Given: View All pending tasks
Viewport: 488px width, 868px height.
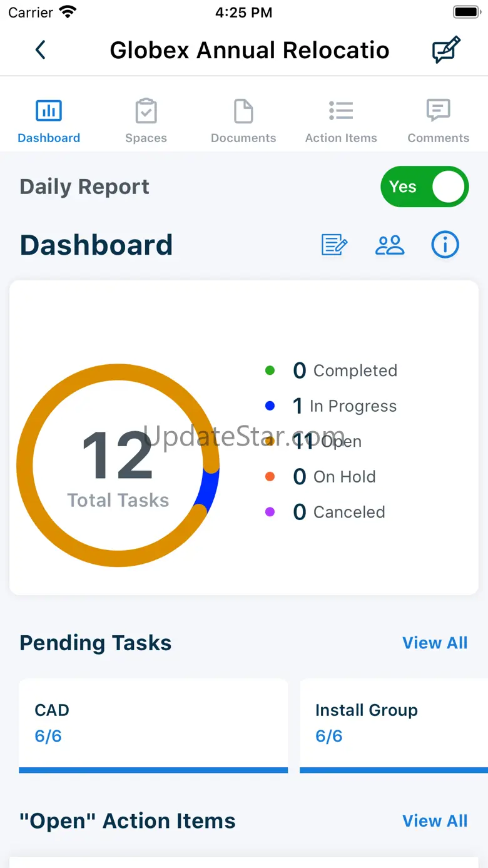Looking at the screenshot, I should 435,643.
